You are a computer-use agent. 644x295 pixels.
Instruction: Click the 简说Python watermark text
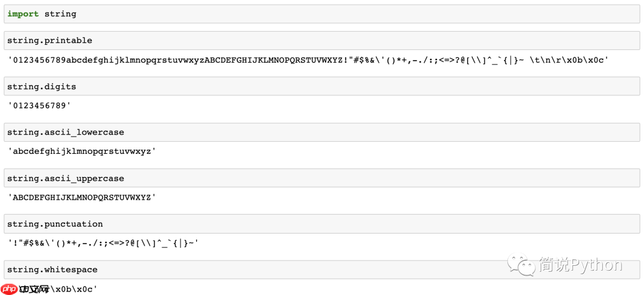[x=580, y=265]
